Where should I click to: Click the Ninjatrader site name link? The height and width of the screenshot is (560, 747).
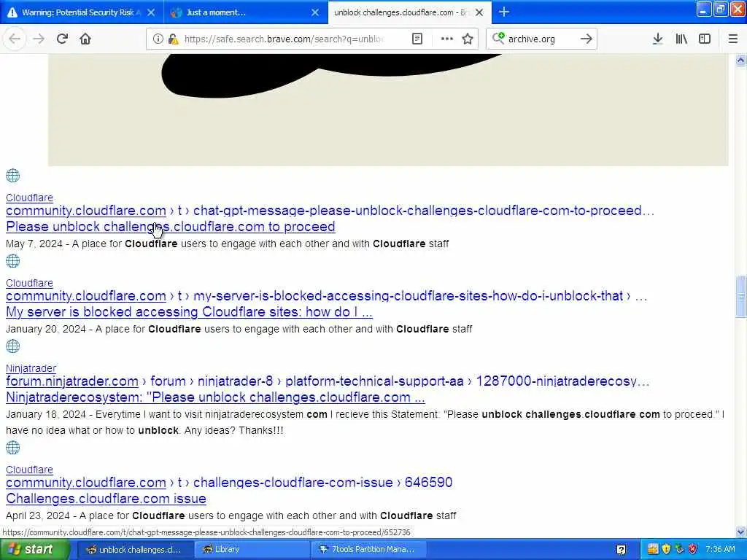pyautogui.click(x=31, y=368)
